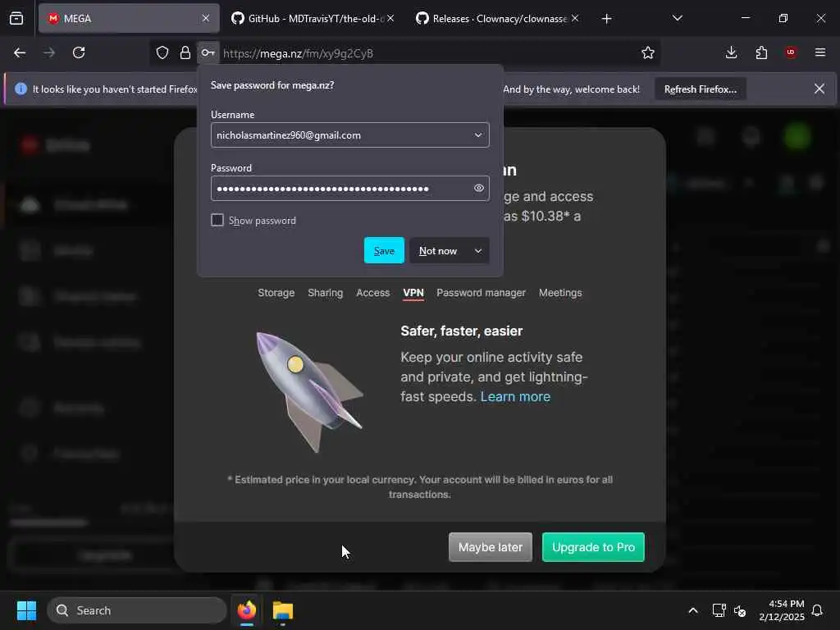Close the GitHub MDTravisYT tab
Viewport: 840px width, 630px height.
[391, 18]
